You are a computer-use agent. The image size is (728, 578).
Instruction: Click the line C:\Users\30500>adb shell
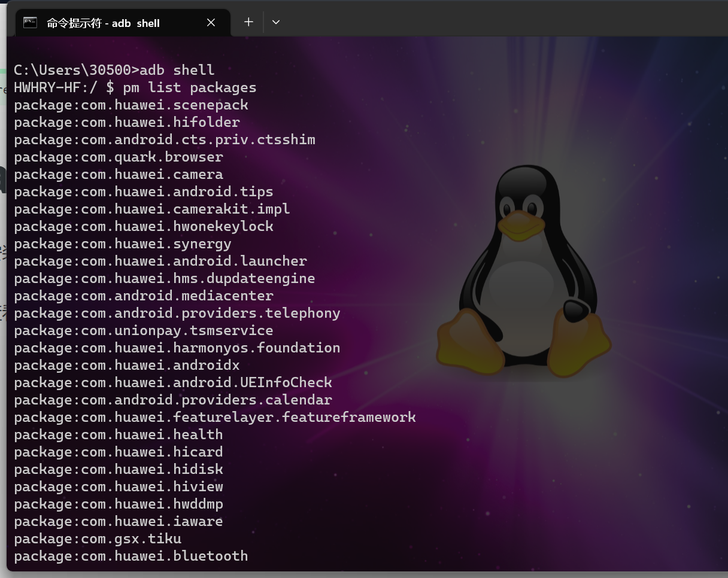click(x=114, y=70)
